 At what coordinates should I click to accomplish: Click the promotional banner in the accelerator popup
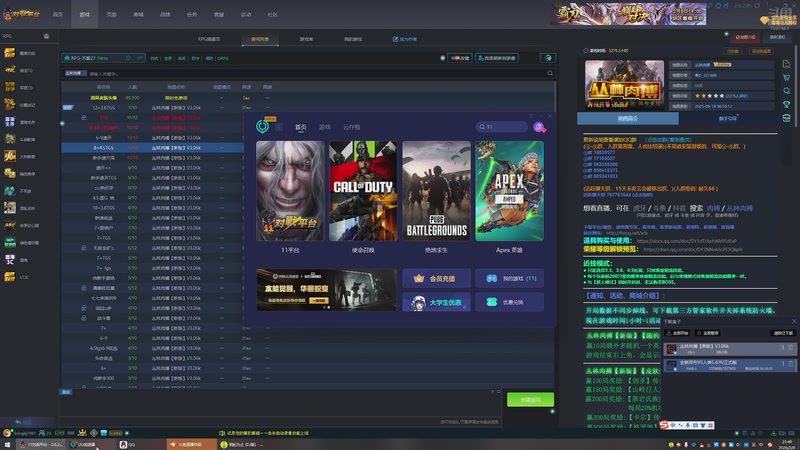pyautogui.click(x=326, y=290)
